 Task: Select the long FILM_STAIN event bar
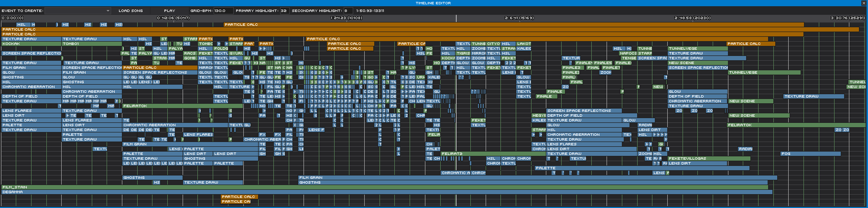[384, 187]
